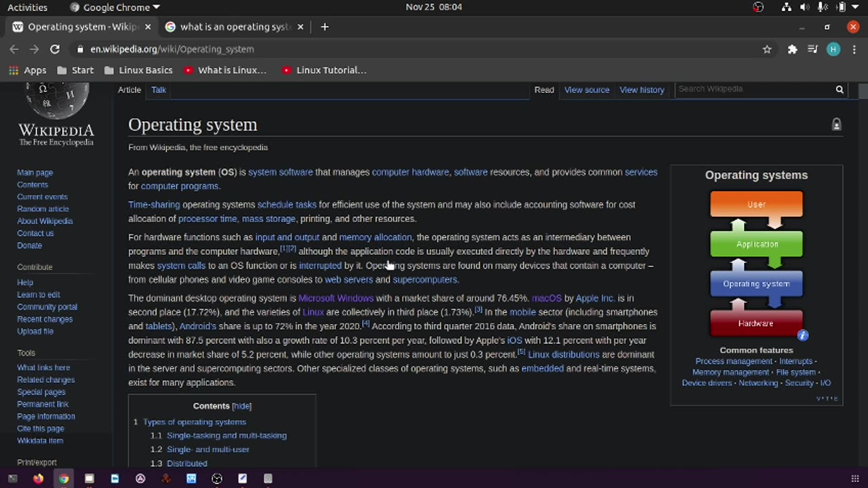Click 'Cite this page' in sidebar
Viewport: 868px width, 488px height.
point(40,429)
